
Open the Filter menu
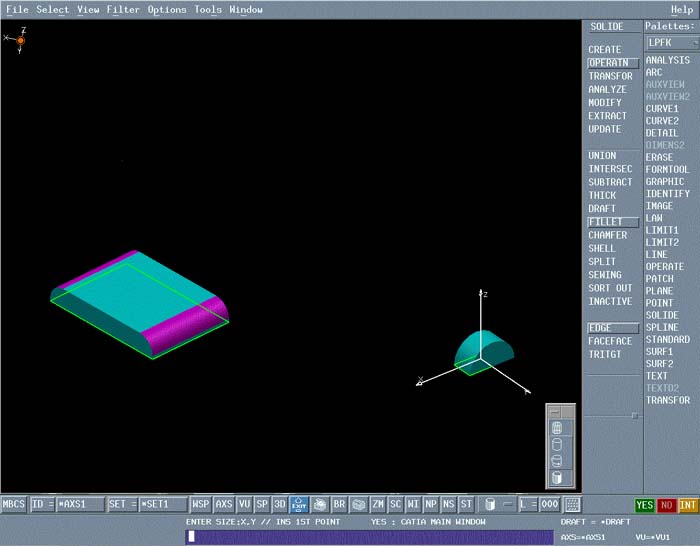point(123,9)
